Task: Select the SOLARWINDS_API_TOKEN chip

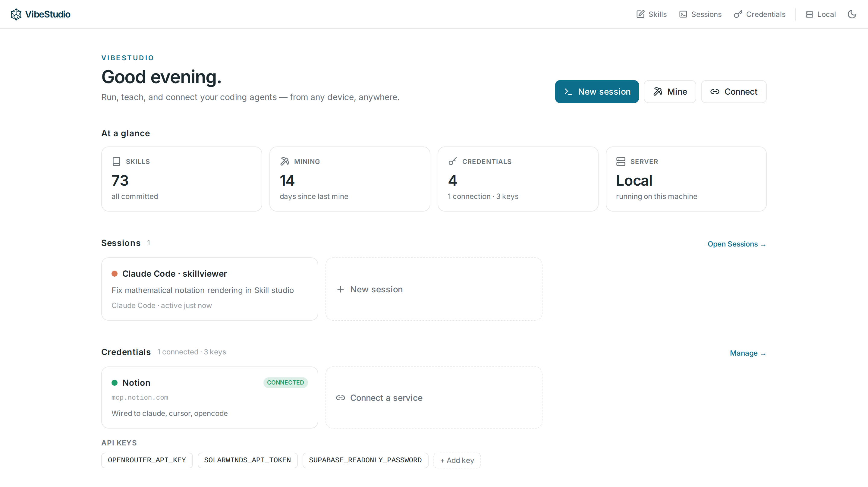Action: click(248, 460)
